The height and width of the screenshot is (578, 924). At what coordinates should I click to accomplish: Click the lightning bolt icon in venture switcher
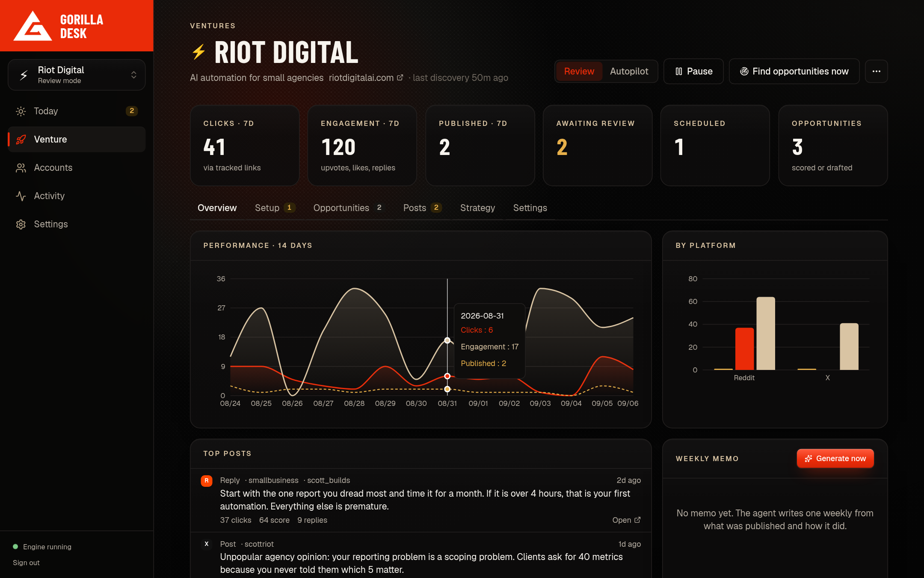point(24,75)
